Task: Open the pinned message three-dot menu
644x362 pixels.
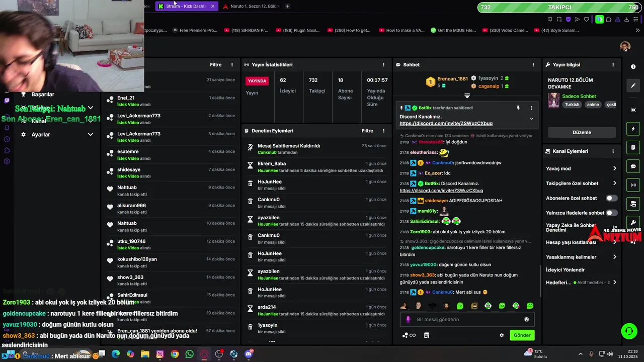Action: coord(531,108)
